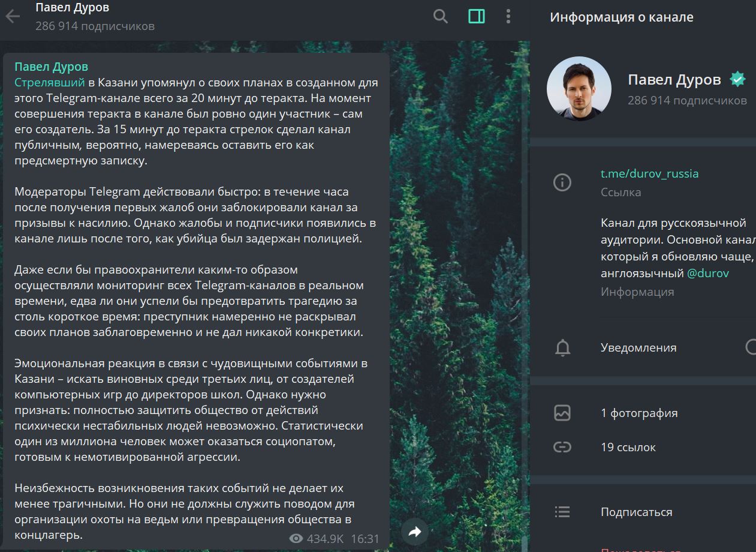The image size is (756, 552).
Task: Click the views eye icon on message
Action: (x=296, y=539)
